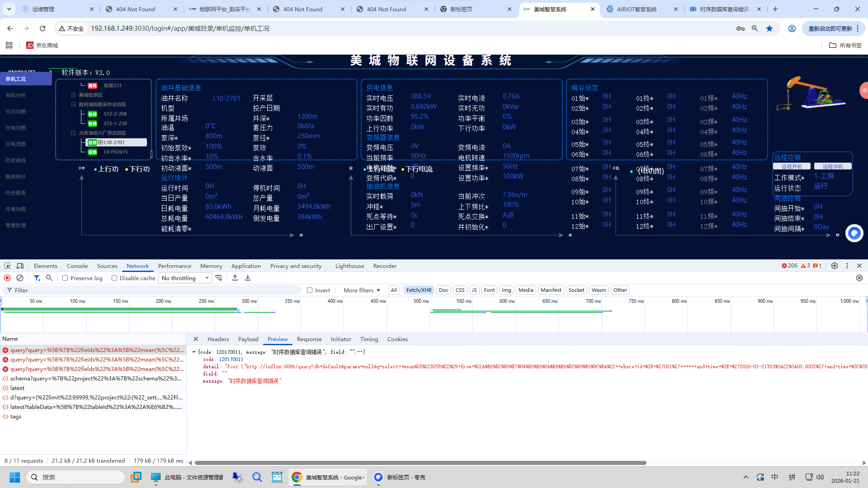Click the 远程开机 remote start button
The image size is (868, 488).
(792, 166)
